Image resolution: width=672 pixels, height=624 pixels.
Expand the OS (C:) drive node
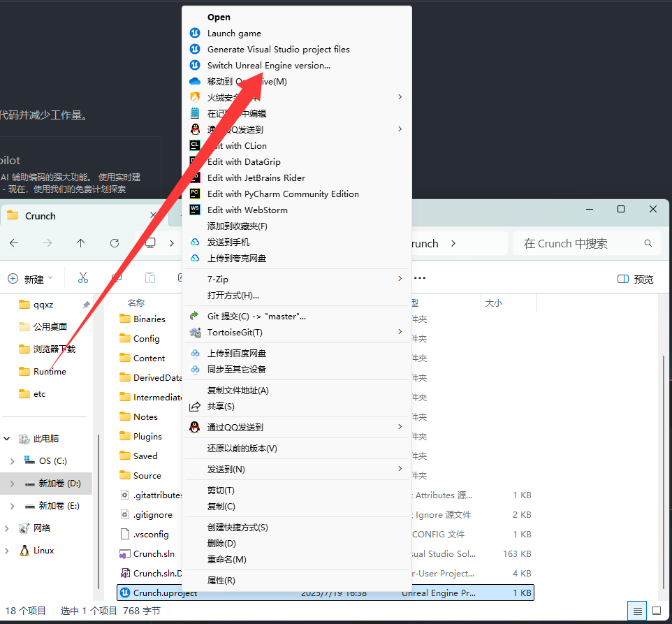coord(12,461)
